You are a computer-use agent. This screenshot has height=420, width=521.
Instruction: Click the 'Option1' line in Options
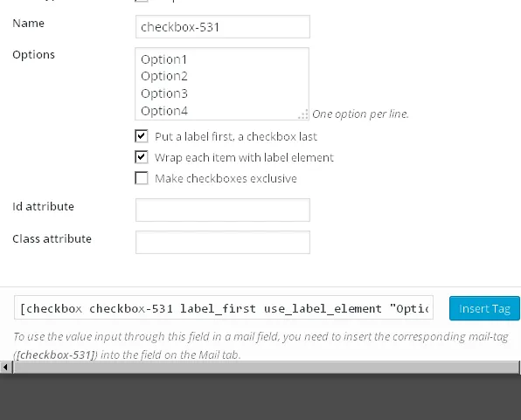click(x=163, y=59)
